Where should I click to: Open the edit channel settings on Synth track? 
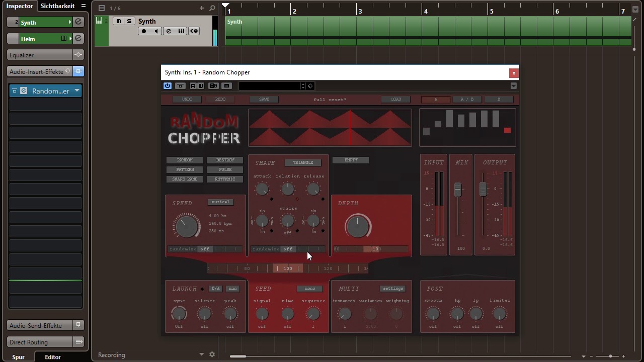[169, 31]
